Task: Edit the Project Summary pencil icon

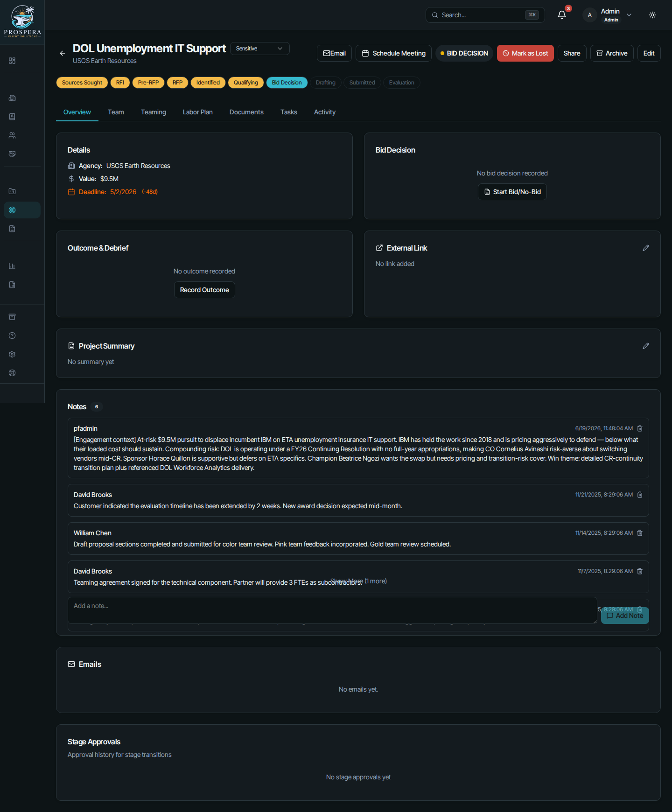Action: pyautogui.click(x=646, y=346)
